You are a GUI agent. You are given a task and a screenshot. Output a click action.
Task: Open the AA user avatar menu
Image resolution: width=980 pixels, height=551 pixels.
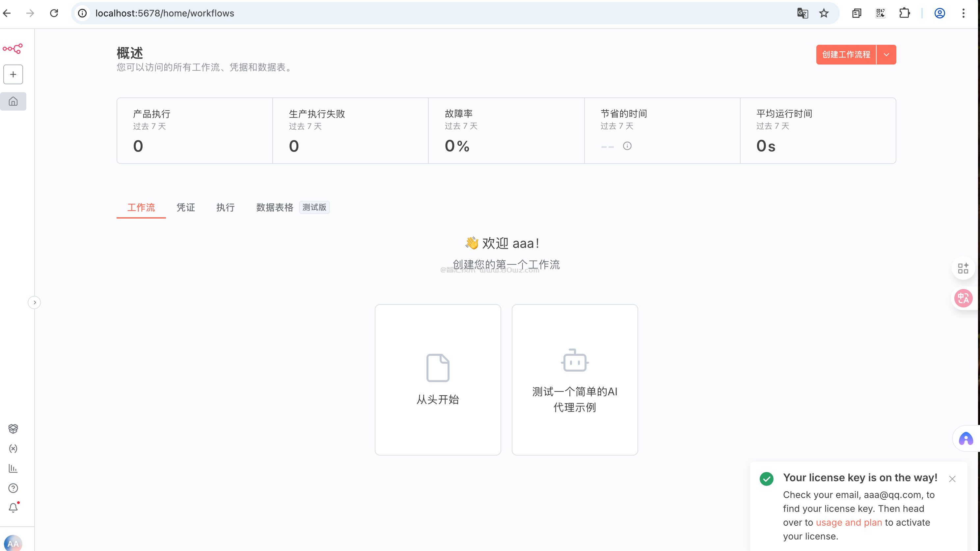point(13,543)
